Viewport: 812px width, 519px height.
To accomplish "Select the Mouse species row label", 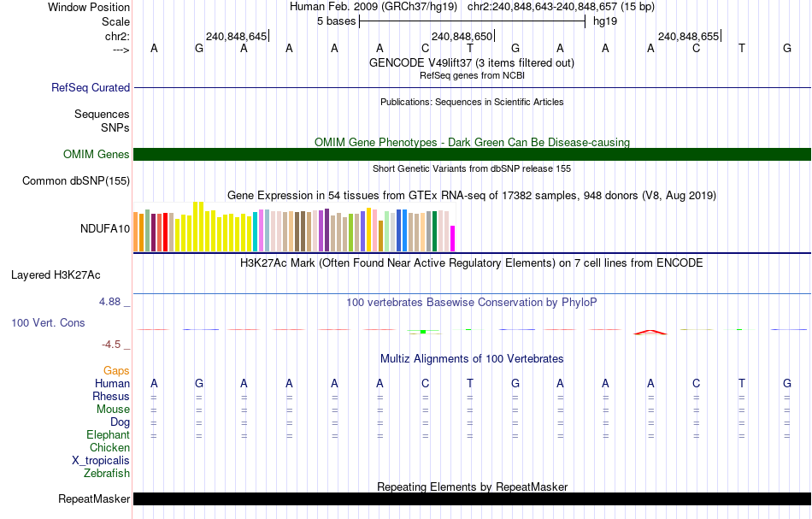I will [x=113, y=410].
